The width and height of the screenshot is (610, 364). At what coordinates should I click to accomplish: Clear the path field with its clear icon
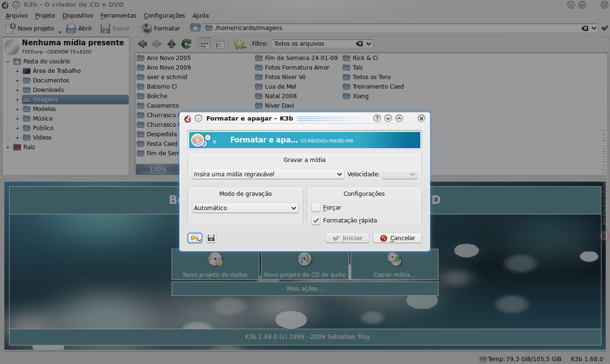point(585,28)
